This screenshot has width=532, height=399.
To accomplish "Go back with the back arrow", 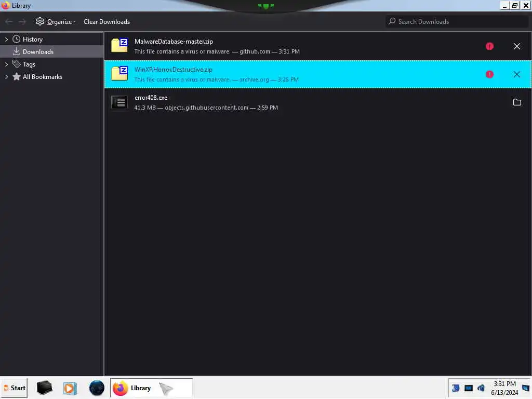I will tap(9, 22).
